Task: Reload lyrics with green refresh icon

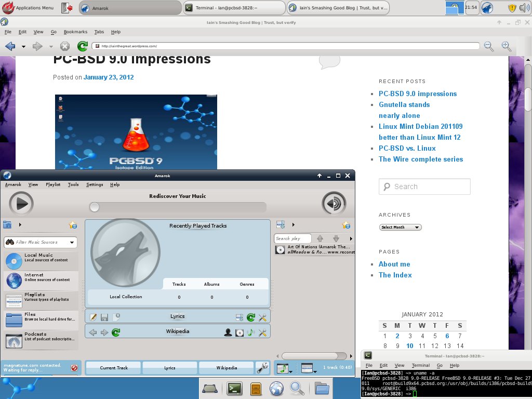Action: pos(251,317)
